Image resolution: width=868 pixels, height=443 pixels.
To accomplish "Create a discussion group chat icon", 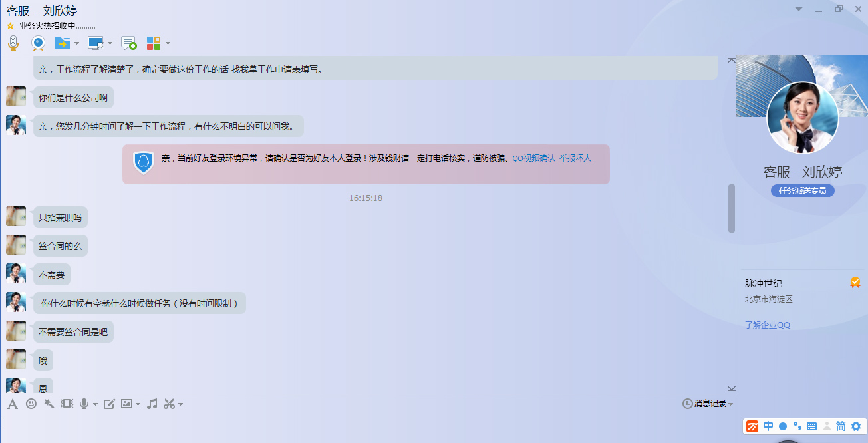I will [129, 43].
